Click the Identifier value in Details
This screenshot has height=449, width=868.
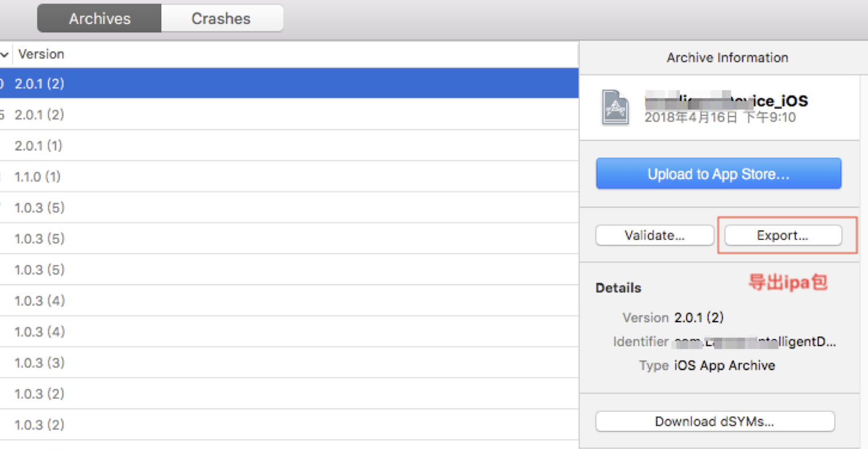click(x=755, y=342)
